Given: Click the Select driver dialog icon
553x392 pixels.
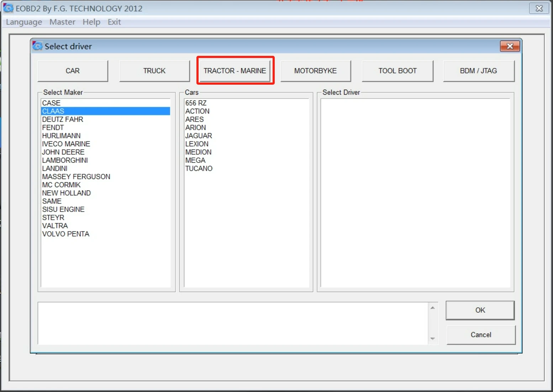Looking at the screenshot, I should point(37,46).
